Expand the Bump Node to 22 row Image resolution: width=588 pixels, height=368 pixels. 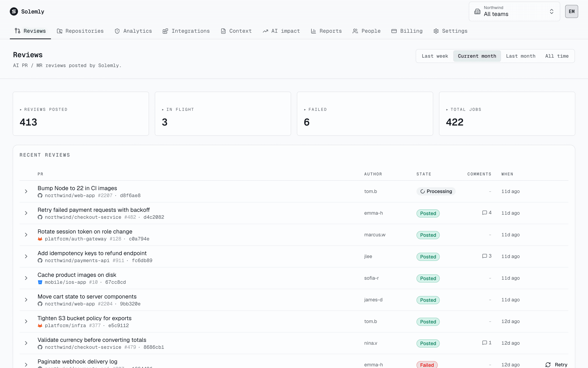26,191
